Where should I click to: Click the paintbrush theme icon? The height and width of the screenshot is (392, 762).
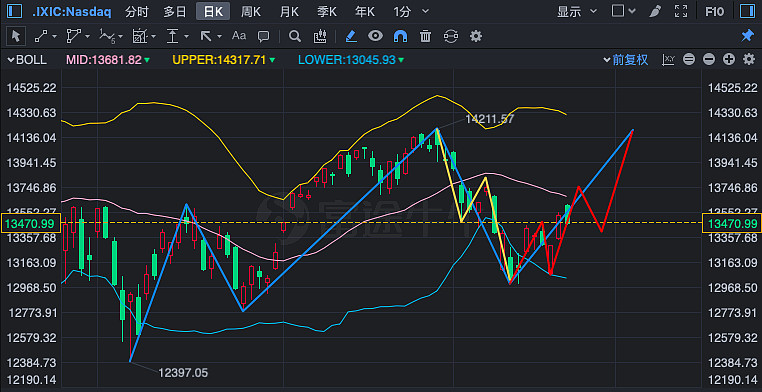tap(656, 11)
